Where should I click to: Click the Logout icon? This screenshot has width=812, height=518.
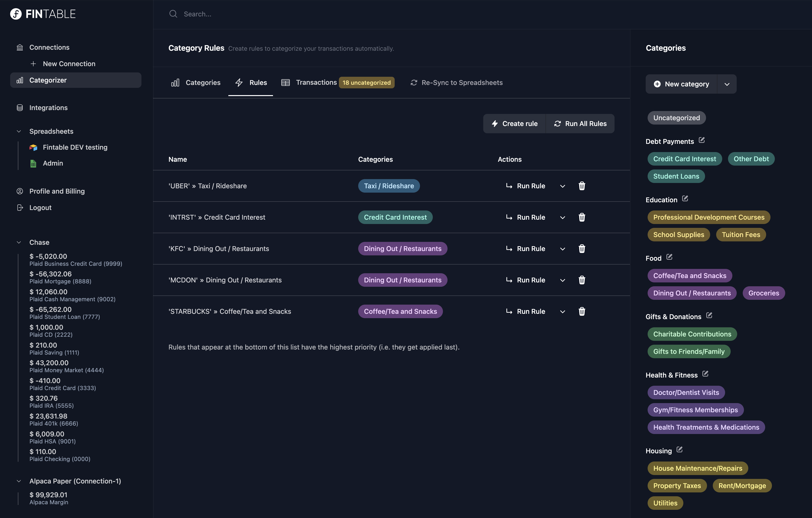(x=20, y=208)
